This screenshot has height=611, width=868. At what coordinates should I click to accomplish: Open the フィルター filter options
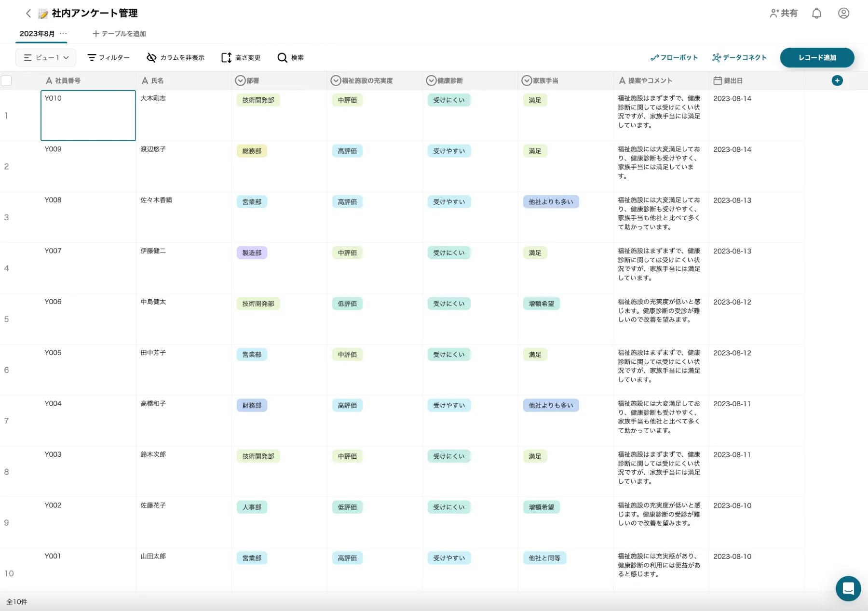coord(108,58)
